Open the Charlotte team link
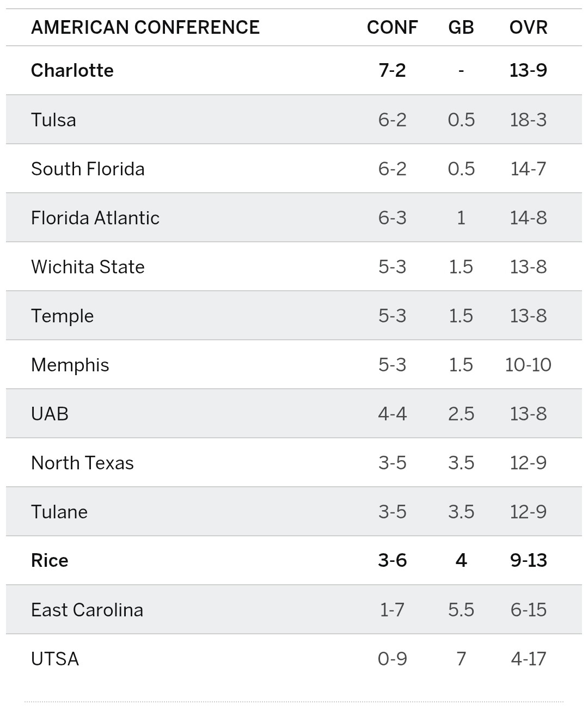588x710 pixels. click(x=72, y=70)
